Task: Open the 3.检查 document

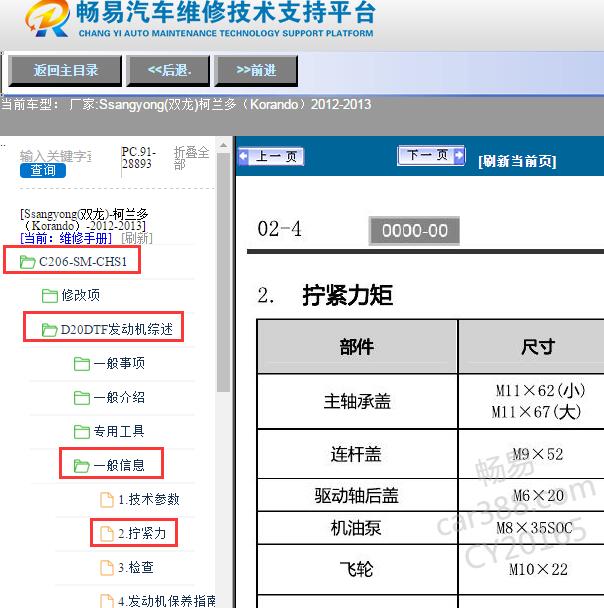Action: point(136,568)
